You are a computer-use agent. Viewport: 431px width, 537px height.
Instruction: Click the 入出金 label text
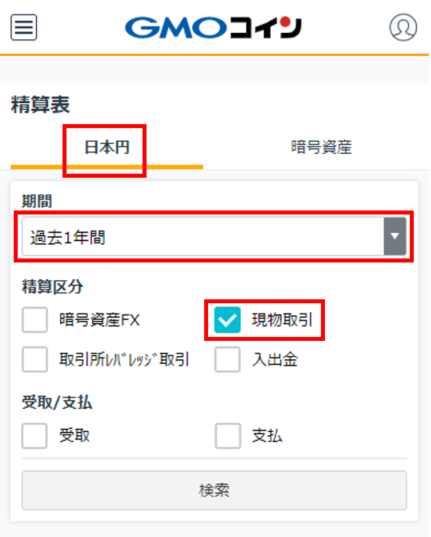pyautogui.click(x=275, y=359)
